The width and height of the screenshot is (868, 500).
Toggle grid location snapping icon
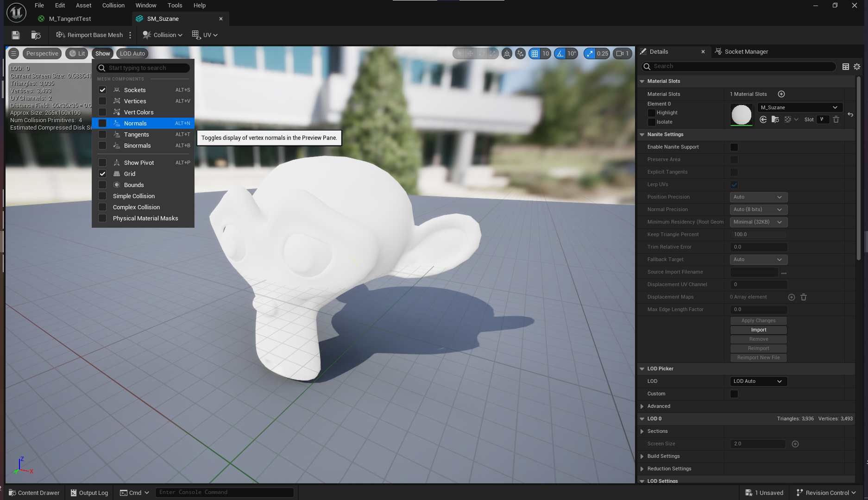click(535, 54)
